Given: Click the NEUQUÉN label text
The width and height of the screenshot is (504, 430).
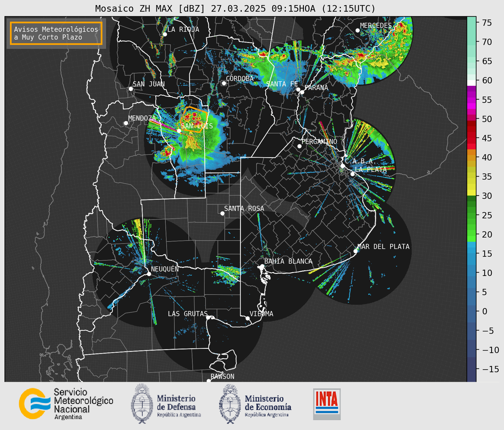Looking at the screenshot, I should (x=165, y=269).
